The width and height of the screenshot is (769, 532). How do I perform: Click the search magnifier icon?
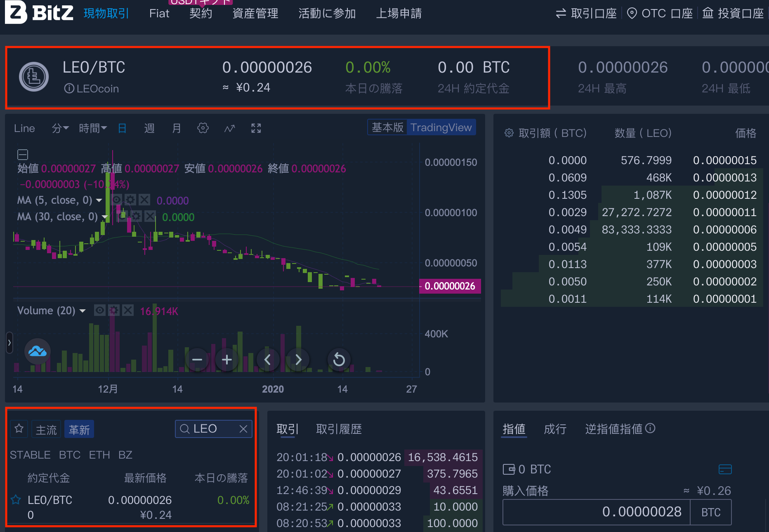[185, 429]
